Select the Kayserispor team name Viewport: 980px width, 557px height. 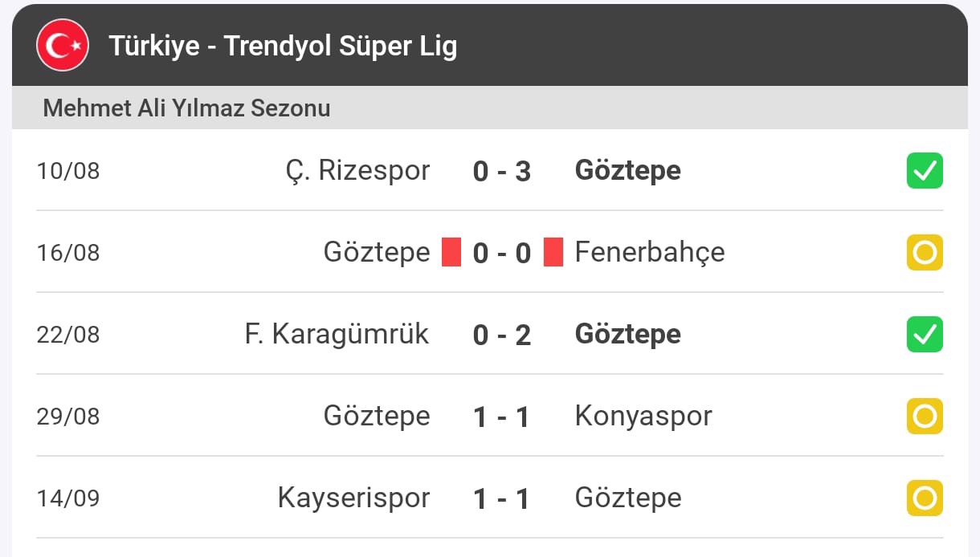354,498
